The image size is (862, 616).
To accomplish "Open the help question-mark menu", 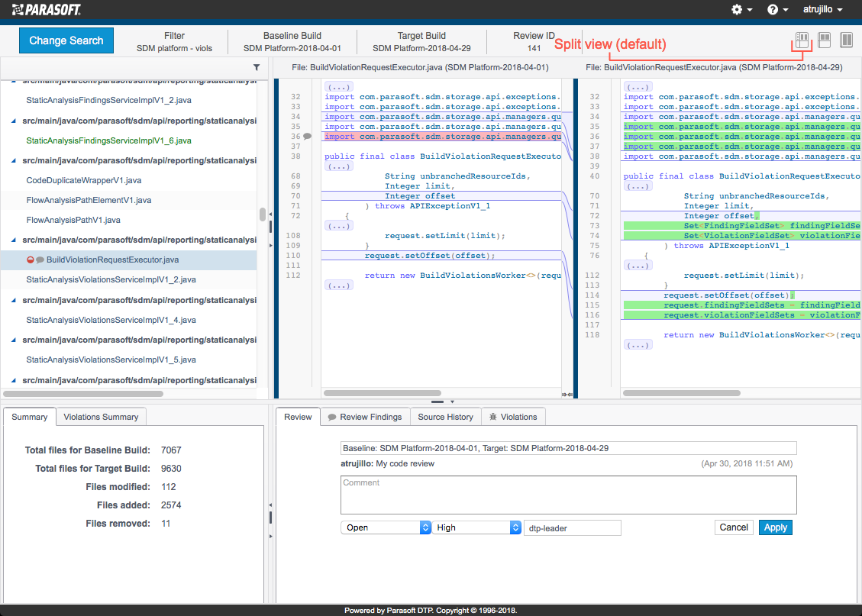I will point(777,9).
